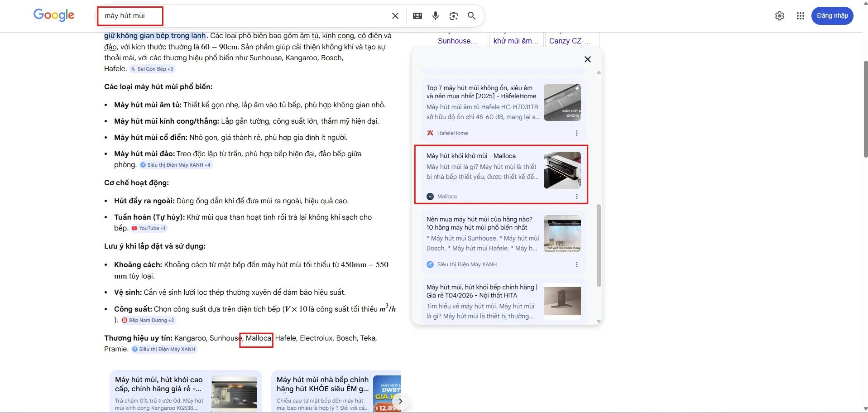Click the Thương hiệu uy tín label

(x=138, y=338)
